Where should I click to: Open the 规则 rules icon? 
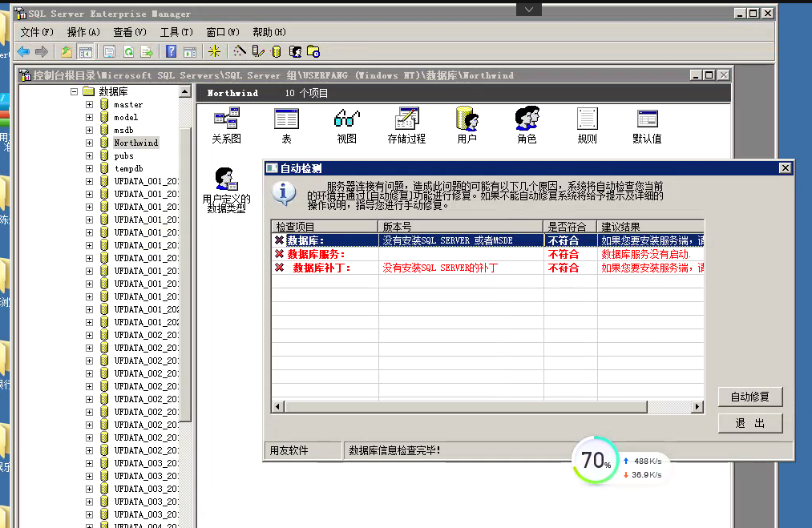click(x=587, y=125)
